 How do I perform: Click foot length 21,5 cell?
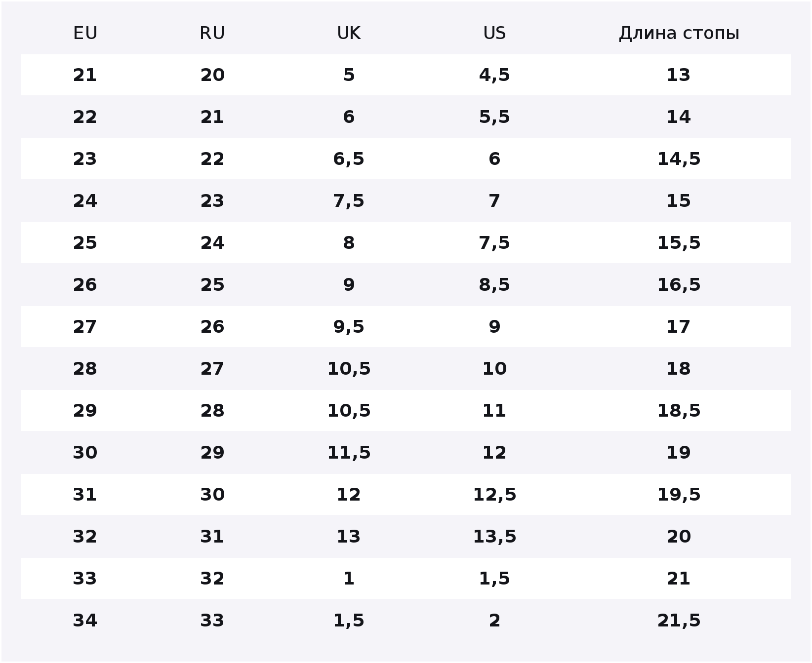pyautogui.click(x=679, y=621)
